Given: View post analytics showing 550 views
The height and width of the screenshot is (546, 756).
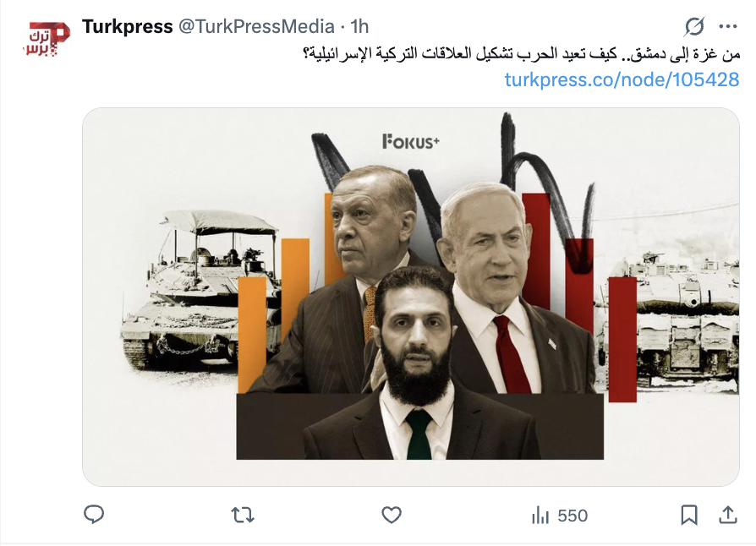Looking at the screenshot, I should tap(560, 516).
